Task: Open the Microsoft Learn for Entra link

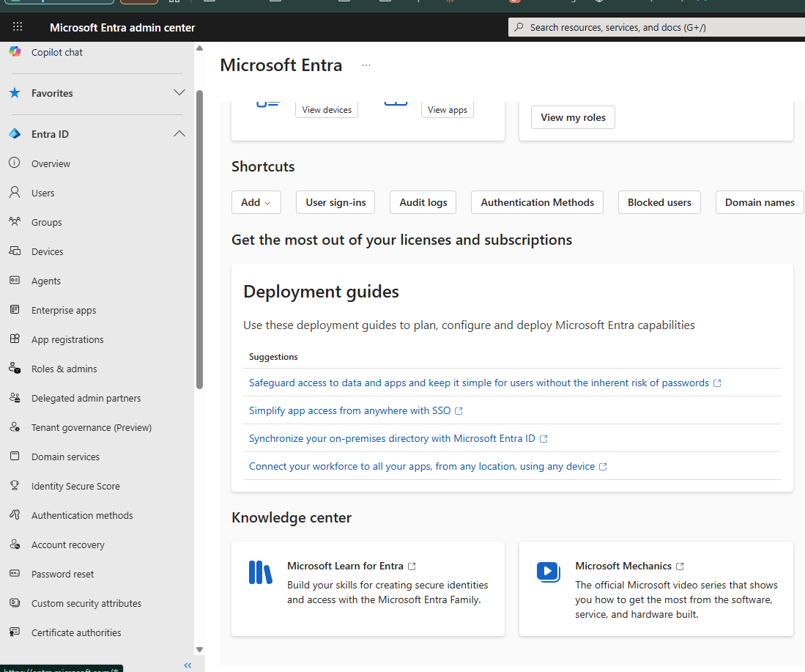Action: 351,566
